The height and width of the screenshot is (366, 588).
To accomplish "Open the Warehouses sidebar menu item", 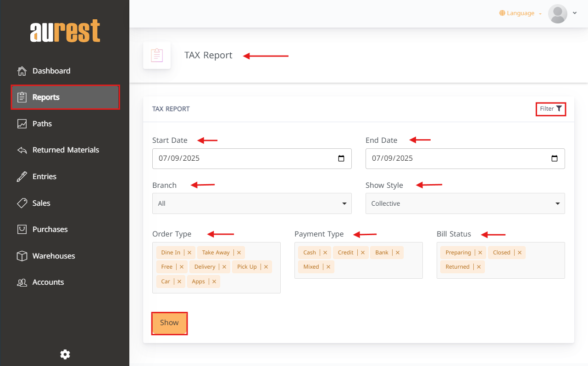I will pyautogui.click(x=53, y=256).
